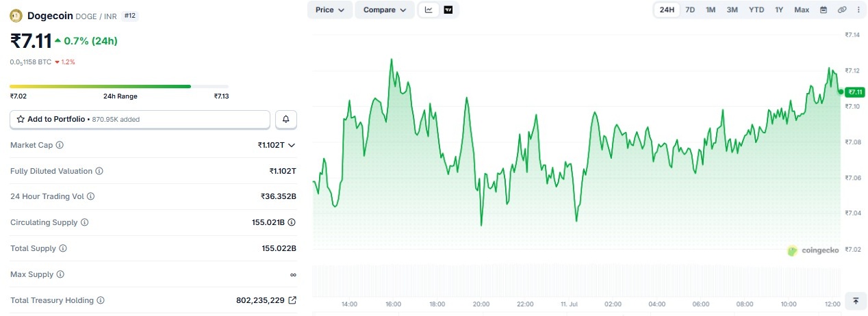Viewport: 868px width, 316px height.
Task: Click the ₹36.352B trading volume value
Action: coord(278,196)
